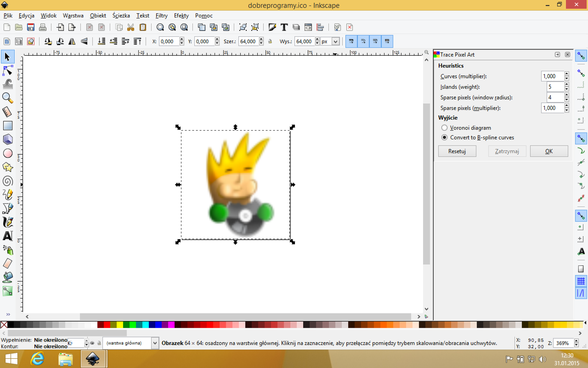Click the Resetuj button
Viewport: 588px width, 368px height.
(x=457, y=151)
